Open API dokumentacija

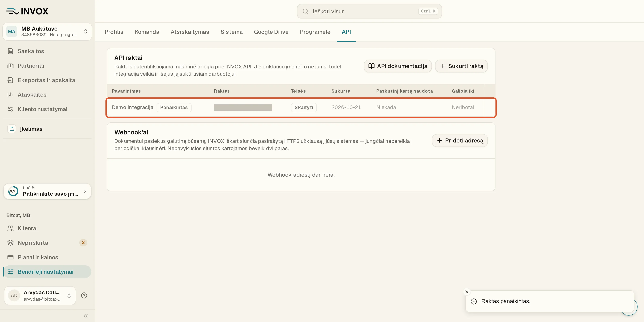coord(398,66)
